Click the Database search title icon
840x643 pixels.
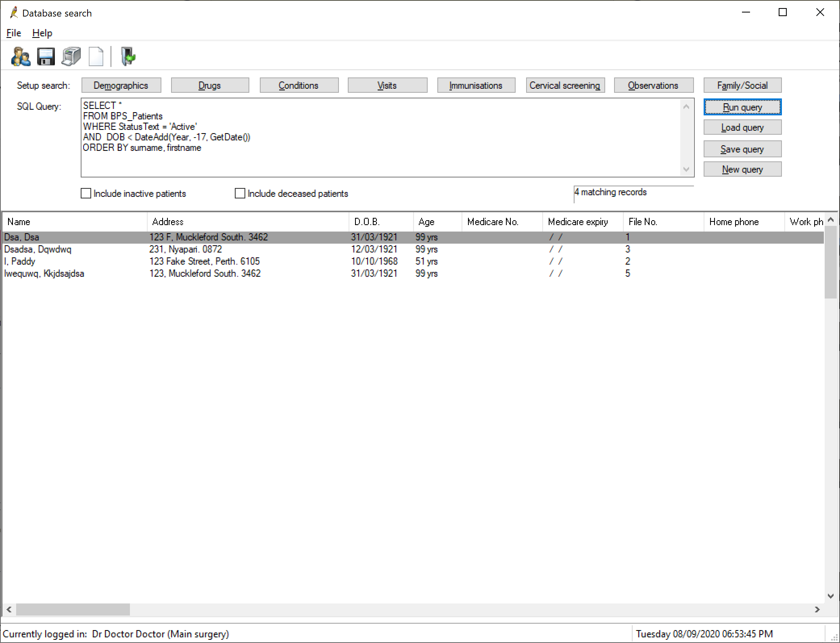[x=14, y=13]
